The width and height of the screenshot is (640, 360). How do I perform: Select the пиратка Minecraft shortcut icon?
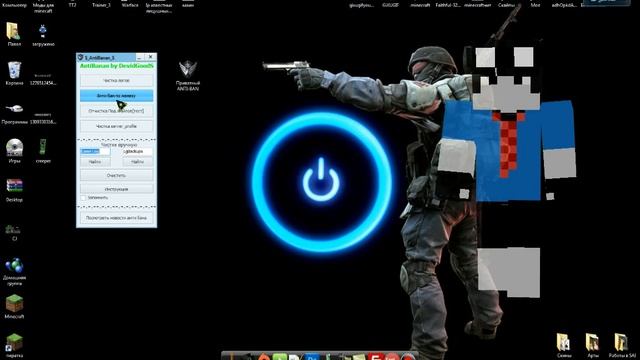pos(14,345)
